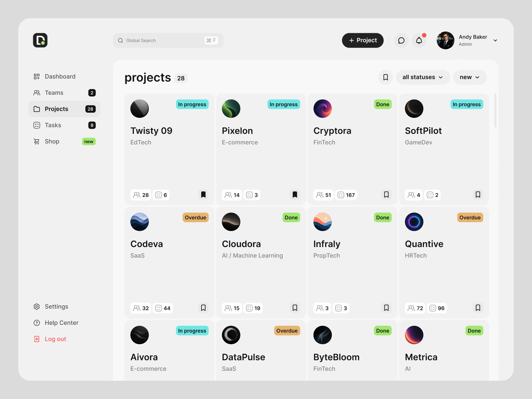Bookmark the Cryptora project

click(x=386, y=195)
